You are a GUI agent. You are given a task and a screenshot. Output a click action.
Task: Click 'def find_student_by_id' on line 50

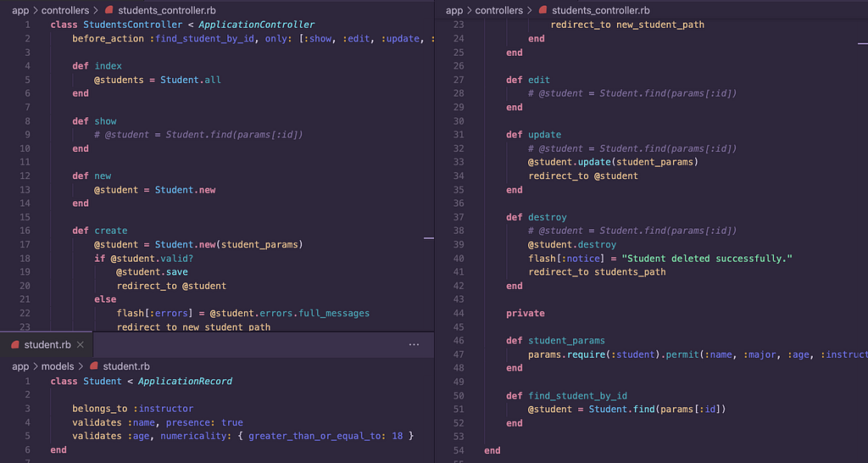pyautogui.click(x=567, y=395)
